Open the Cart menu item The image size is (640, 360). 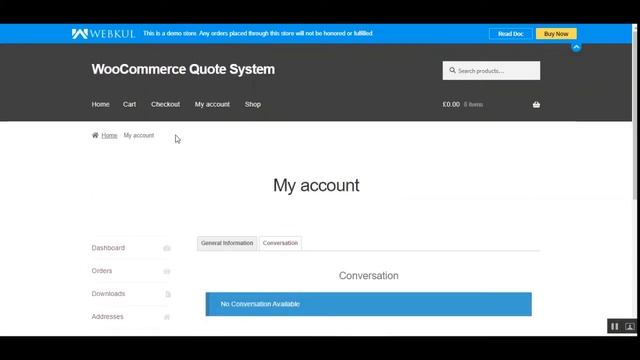pyautogui.click(x=129, y=104)
